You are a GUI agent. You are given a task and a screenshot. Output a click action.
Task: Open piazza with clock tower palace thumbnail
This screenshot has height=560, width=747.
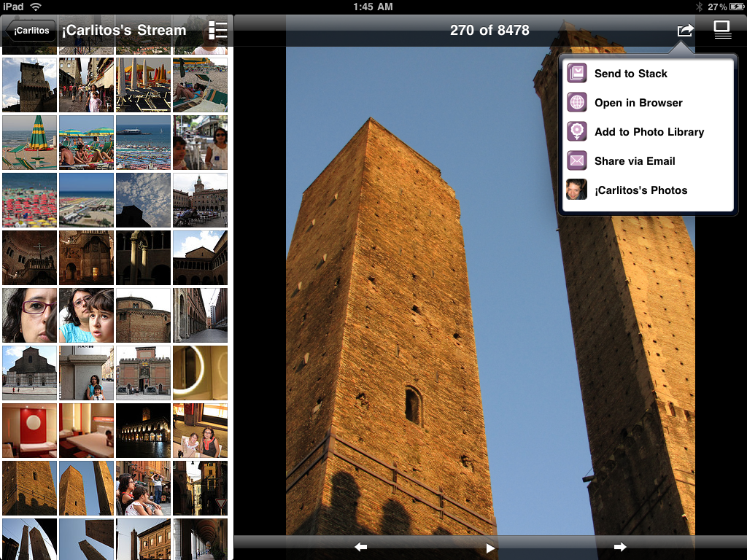(x=200, y=200)
